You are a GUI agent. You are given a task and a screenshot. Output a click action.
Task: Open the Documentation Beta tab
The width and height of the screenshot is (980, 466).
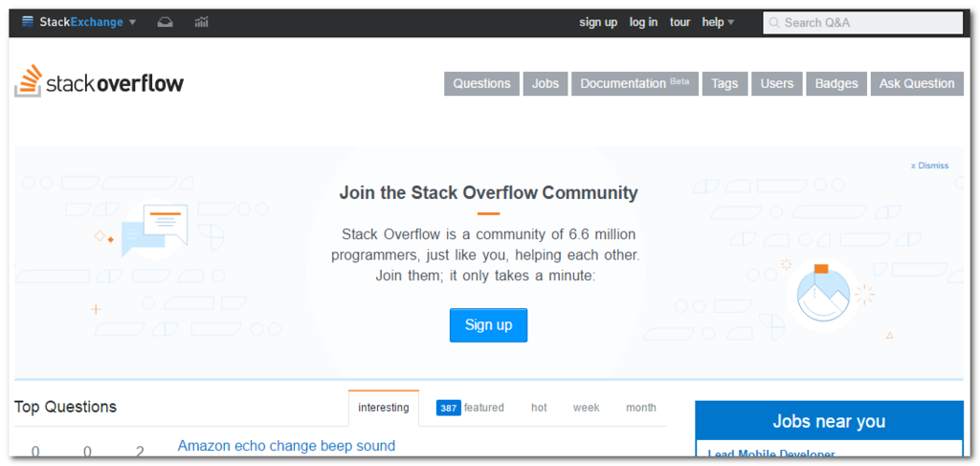[x=635, y=83]
